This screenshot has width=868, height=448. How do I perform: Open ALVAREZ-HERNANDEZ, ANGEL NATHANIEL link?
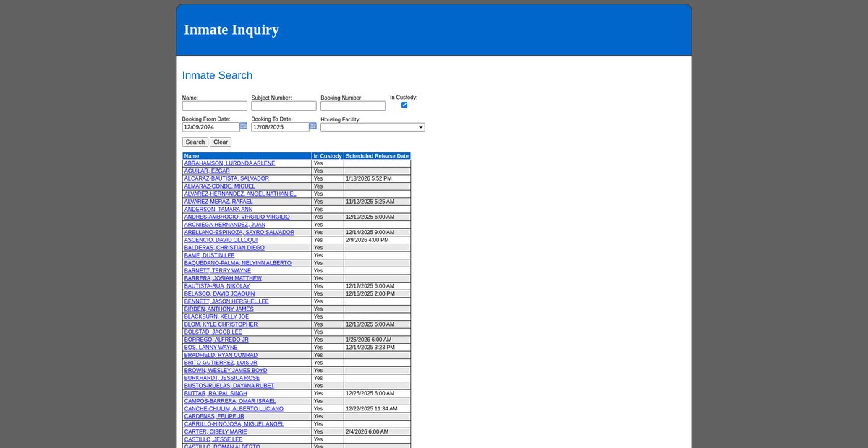(240, 194)
